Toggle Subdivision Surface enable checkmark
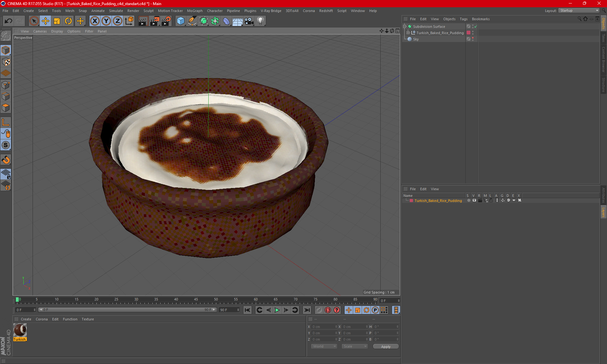 pyautogui.click(x=475, y=27)
